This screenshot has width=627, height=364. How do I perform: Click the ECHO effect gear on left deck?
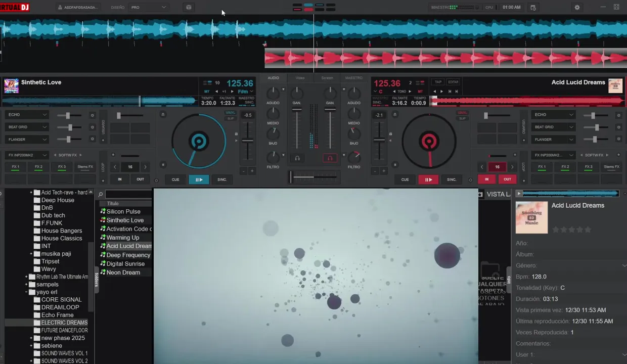tap(92, 115)
